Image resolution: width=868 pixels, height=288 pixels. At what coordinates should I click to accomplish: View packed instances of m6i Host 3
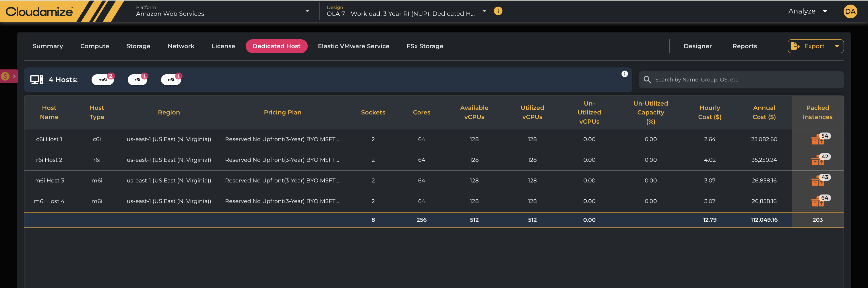click(x=818, y=181)
